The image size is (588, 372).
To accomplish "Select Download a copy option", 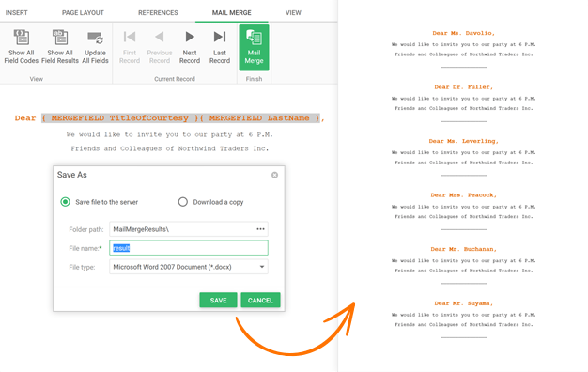I will click(x=182, y=202).
